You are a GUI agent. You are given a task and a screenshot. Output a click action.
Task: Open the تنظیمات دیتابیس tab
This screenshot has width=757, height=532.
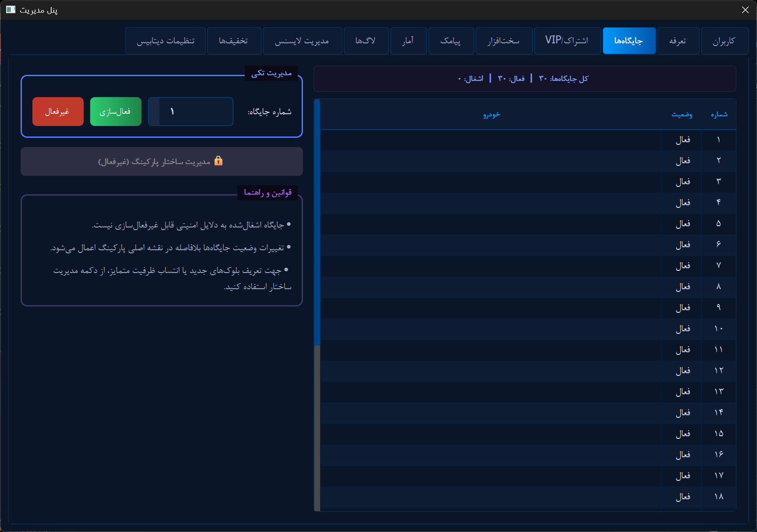(165, 41)
